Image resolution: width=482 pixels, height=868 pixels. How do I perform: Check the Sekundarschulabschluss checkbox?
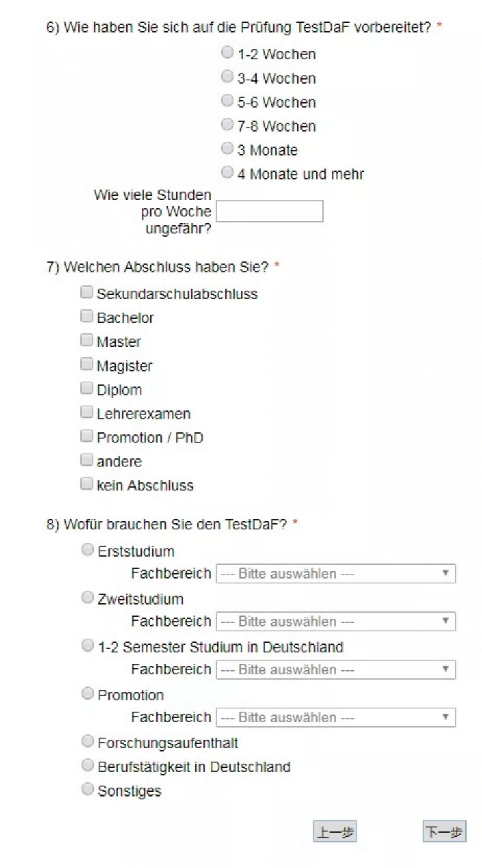[86, 293]
